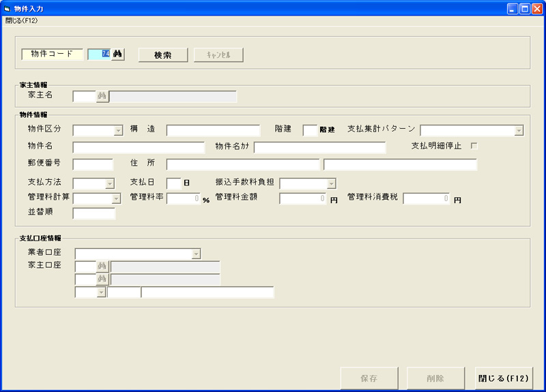Toggle the 支払明細停止 checkbox
546x392 pixels.
(x=474, y=146)
